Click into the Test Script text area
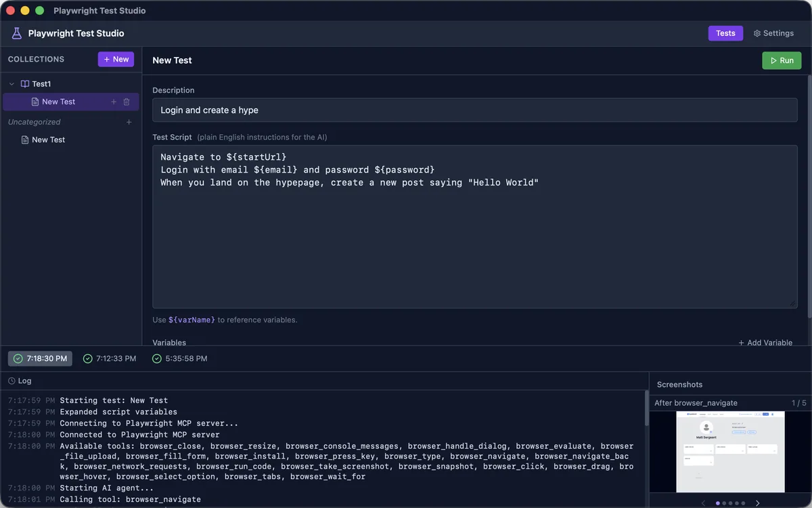Image resolution: width=812 pixels, height=508 pixels. click(x=475, y=227)
